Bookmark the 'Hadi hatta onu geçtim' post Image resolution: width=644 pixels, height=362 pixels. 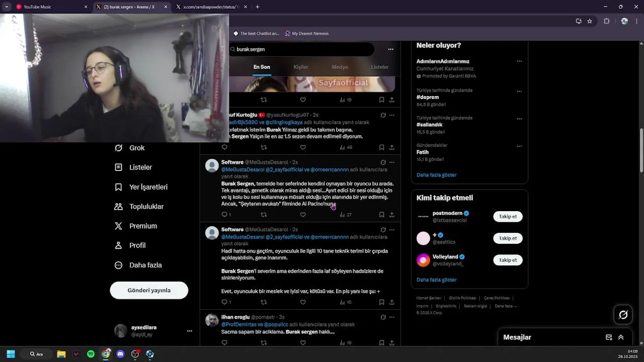pyautogui.click(x=381, y=302)
